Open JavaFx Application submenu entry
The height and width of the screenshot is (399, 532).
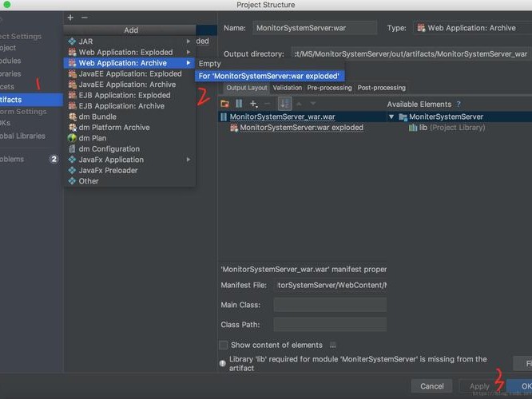tap(129, 160)
